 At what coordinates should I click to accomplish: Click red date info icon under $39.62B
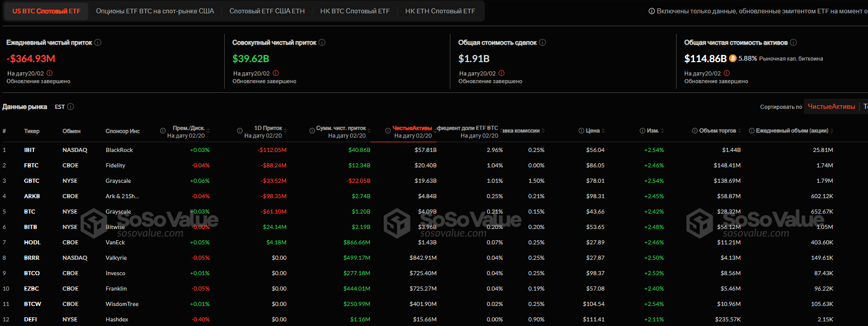(x=276, y=73)
